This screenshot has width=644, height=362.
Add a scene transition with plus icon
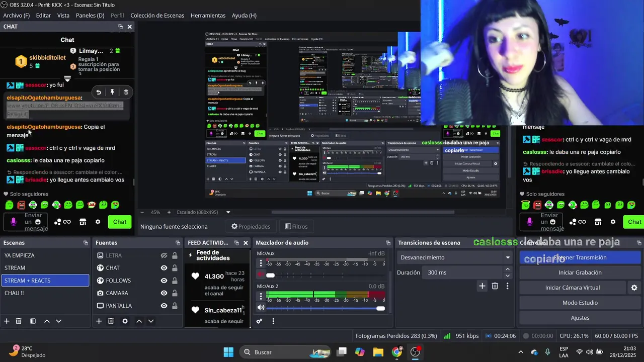[482, 286]
